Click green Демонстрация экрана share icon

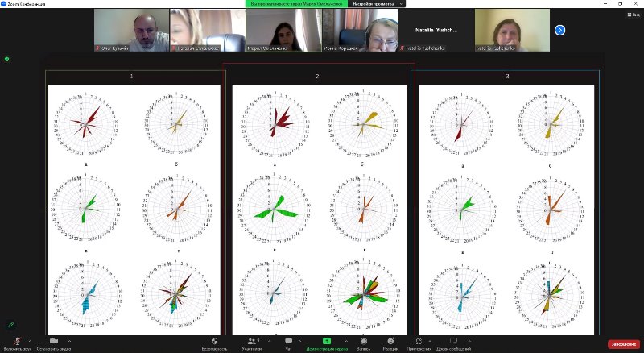pos(327,341)
